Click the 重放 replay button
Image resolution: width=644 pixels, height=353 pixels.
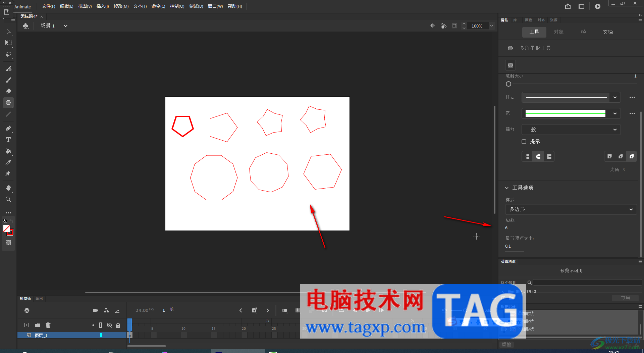click(x=506, y=345)
